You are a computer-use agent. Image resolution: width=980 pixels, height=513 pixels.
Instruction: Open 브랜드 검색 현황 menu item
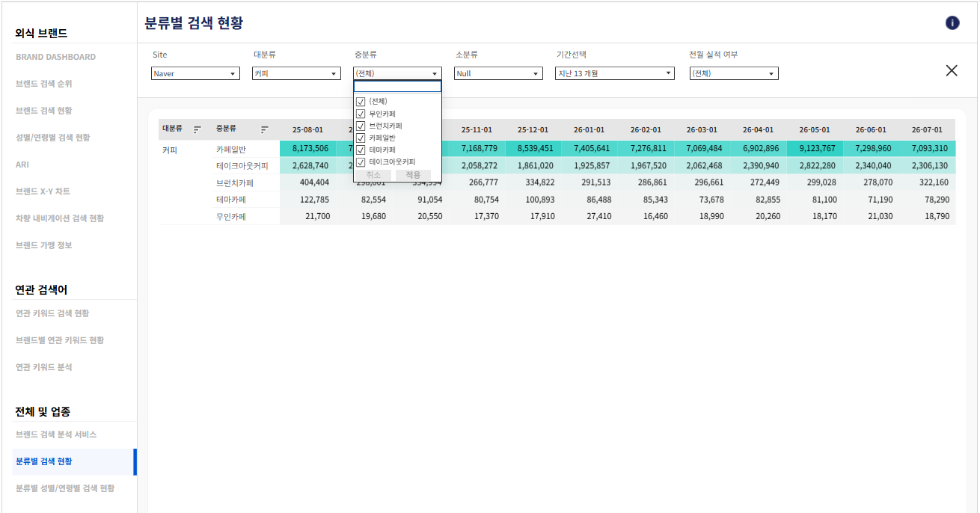tap(43, 111)
